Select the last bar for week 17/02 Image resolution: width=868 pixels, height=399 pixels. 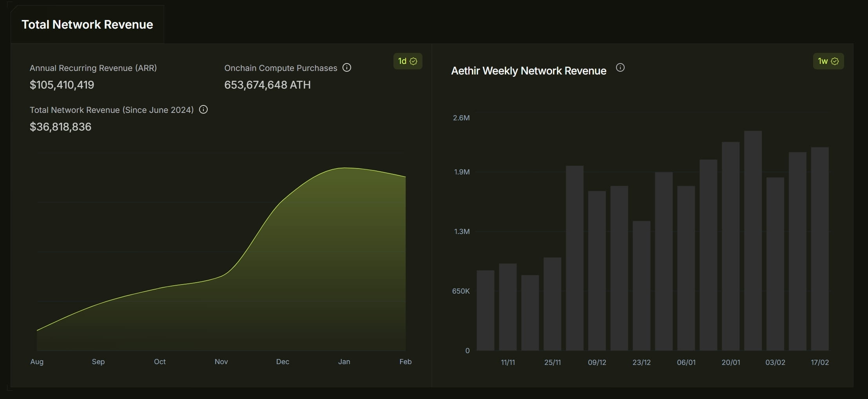[x=820, y=249]
